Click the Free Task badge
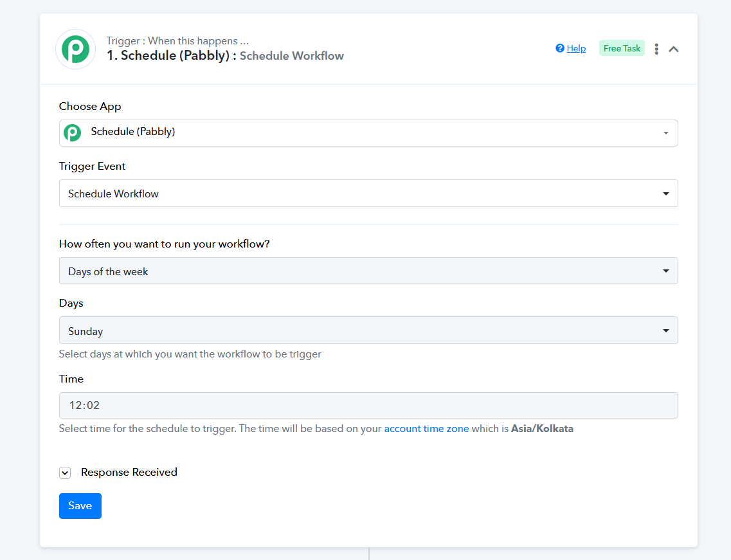The width and height of the screenshot is (731, 560). 622,48
